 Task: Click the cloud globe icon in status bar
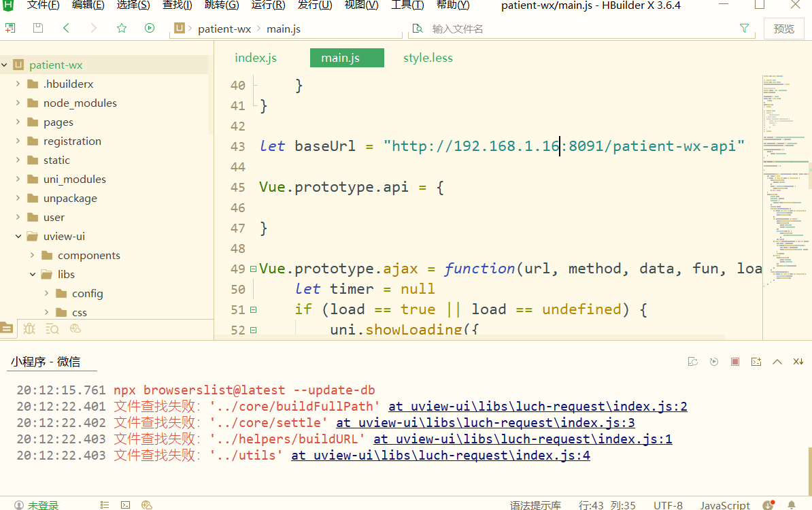(146, 505)
